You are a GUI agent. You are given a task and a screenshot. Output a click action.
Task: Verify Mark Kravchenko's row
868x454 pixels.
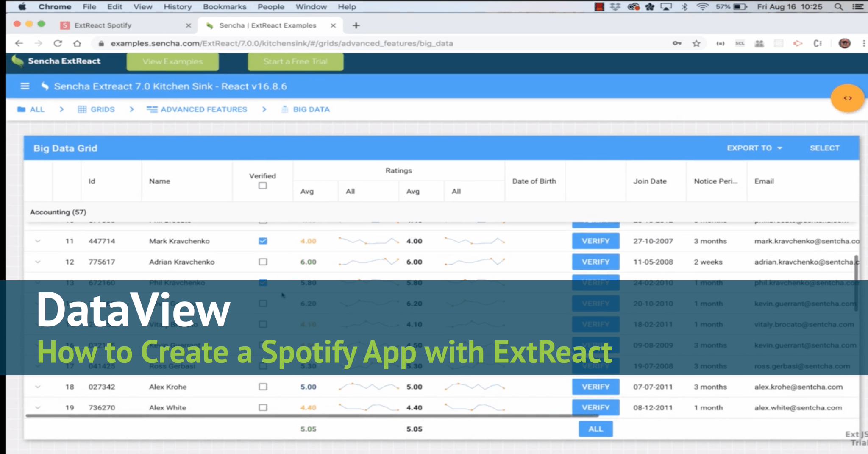pyautogui.click(x=595, y=241)
